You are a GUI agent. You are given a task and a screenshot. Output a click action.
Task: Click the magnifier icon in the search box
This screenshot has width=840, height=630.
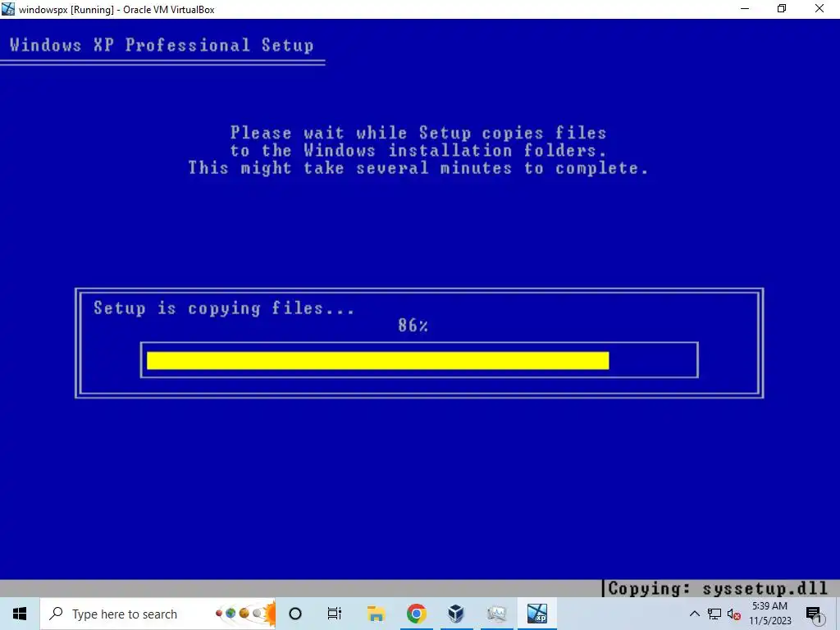tap(56, 614)
